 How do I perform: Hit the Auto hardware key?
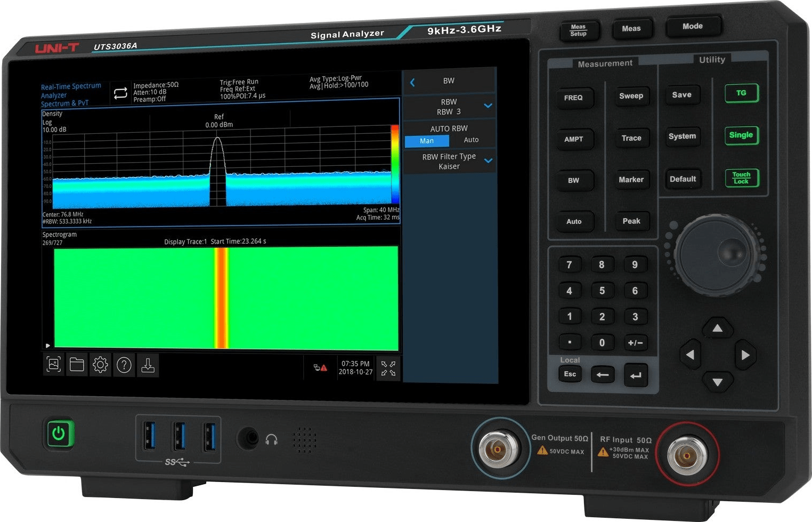coord(574,222)
